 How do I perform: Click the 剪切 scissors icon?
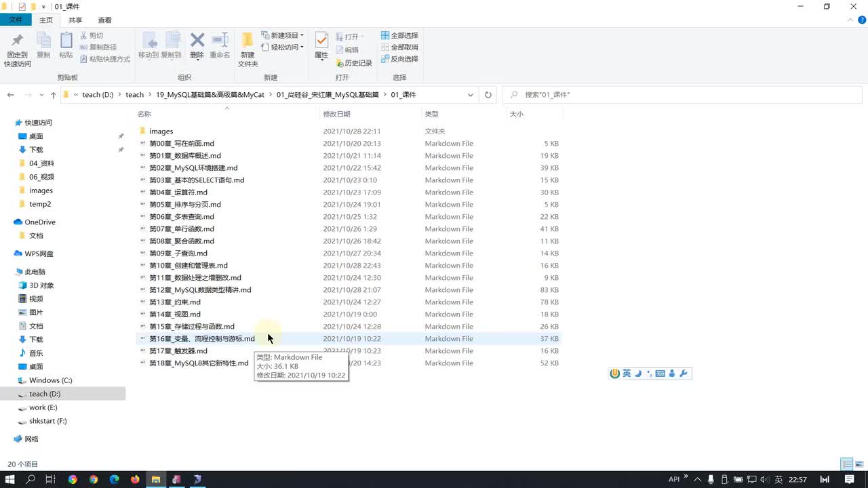84,35
